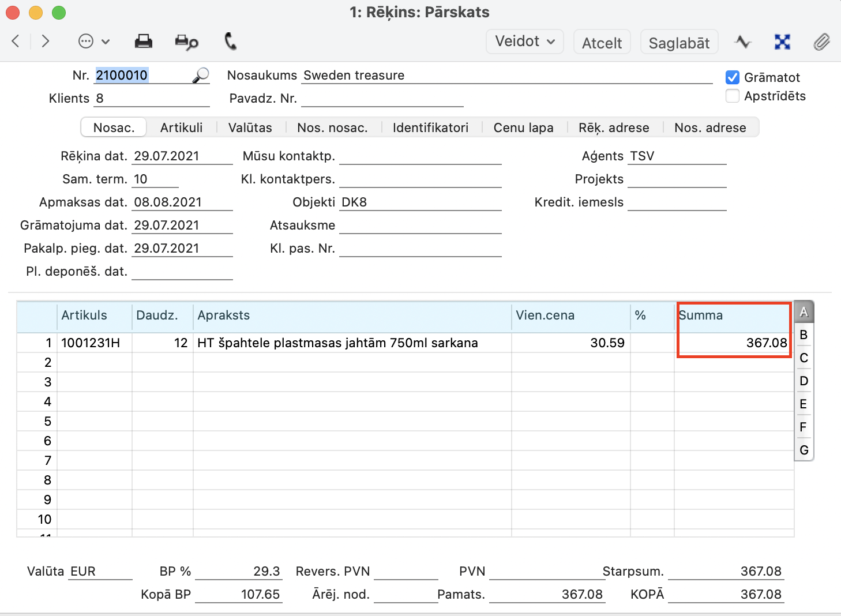Click the magnifier beside invoice Nr. field
Viewport: 841px width, 616px height.
tap(200, 76)
